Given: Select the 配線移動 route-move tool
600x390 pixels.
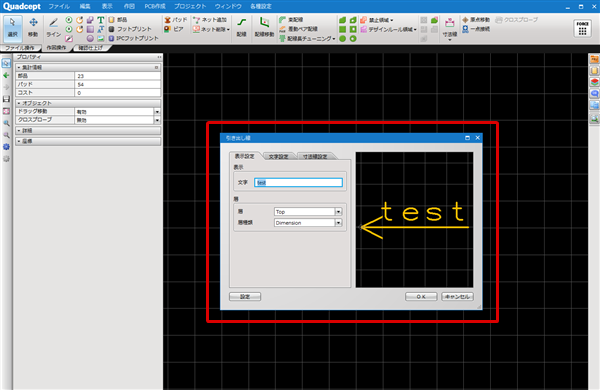Looking at the screenshot, I should tap(264, 27).
